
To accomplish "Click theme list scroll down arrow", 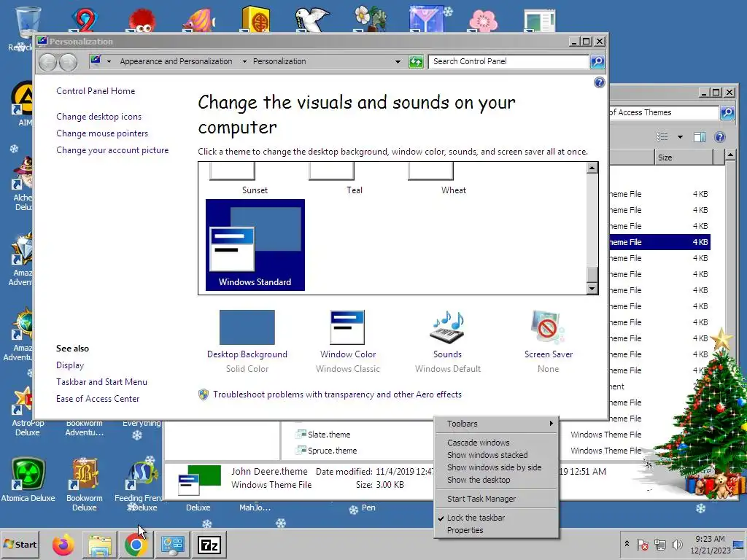I will [592, 288].
